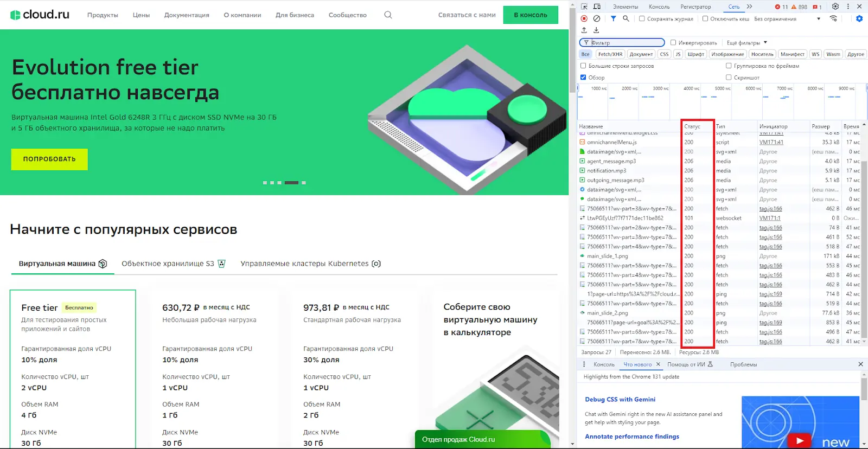Switch to the 'Элементы' DevTools tab

[x=626, y=7]
